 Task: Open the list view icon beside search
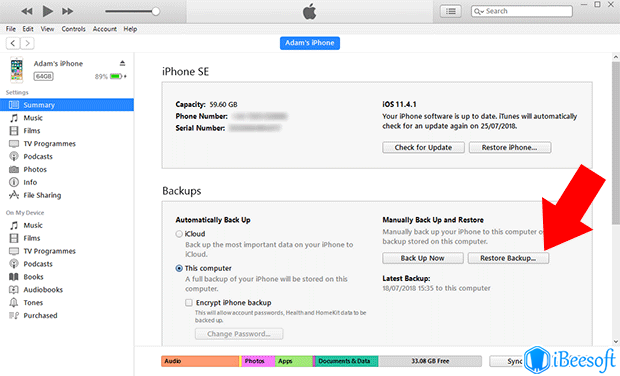(451, 11)
